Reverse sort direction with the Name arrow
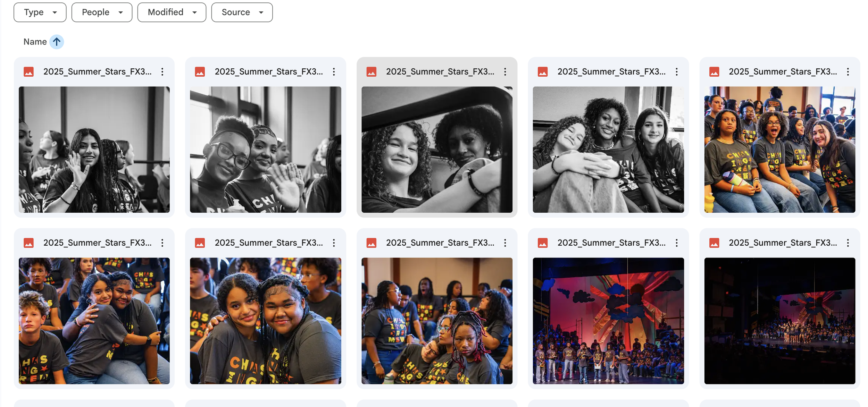The image size is (868, 407). [57, 42]
